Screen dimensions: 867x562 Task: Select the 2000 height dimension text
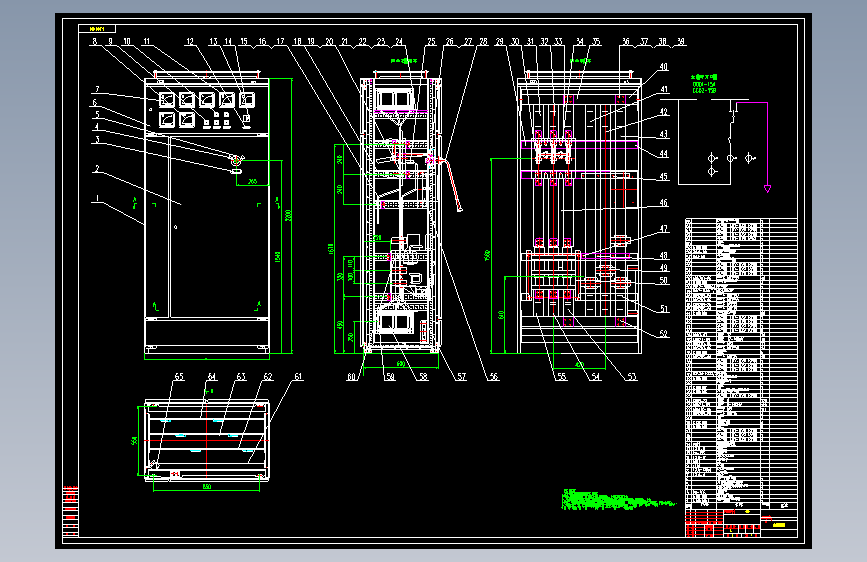(x=288, y=215)
